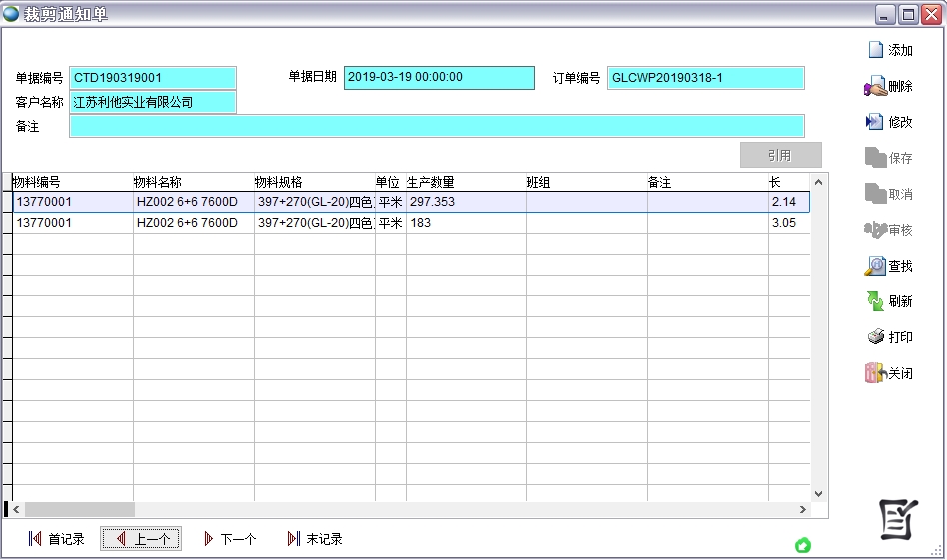Click the 刷新 (Refresh) icon

(875, 301)
